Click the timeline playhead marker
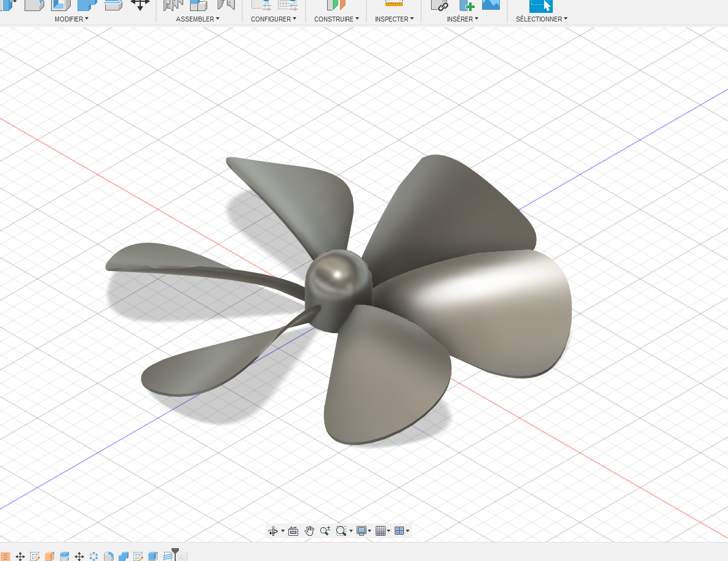Image resolution: width=728 pixels, height=561 pixels. (175, 552)
